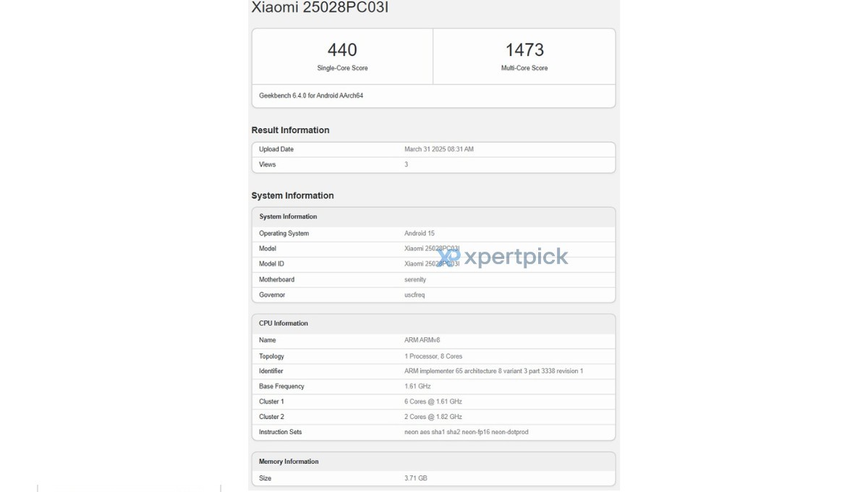Click the CPU Information table header

(284, 323)
